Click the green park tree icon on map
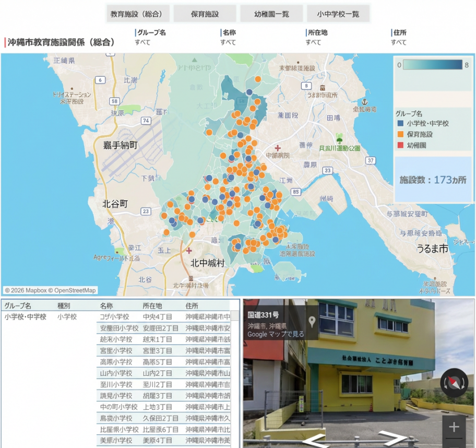Screen dimensions: 476x448 click(x=340, y=139)
